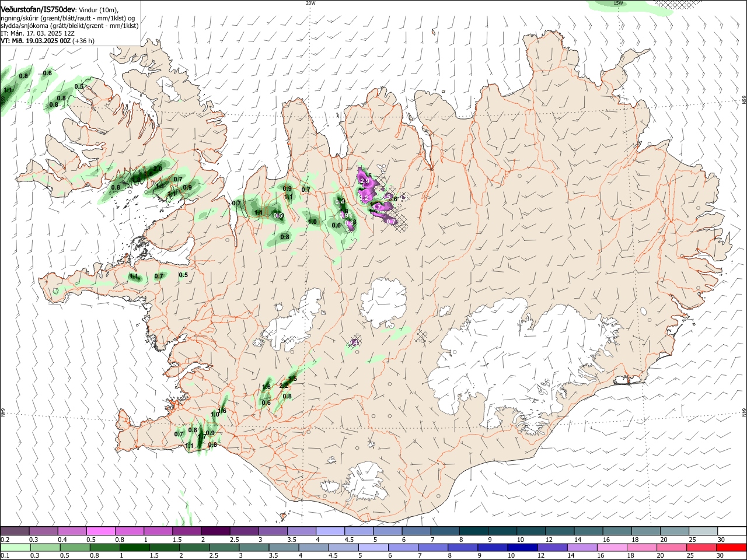This screenshot has height=560, width=747.
Task: Click the 20W longitude label
Action: [x=310, y=3]
